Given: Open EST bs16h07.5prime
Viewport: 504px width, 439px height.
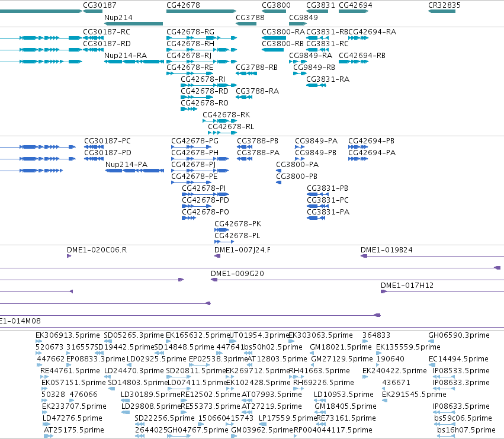Looking at the screenshot, I should [466, 430].
